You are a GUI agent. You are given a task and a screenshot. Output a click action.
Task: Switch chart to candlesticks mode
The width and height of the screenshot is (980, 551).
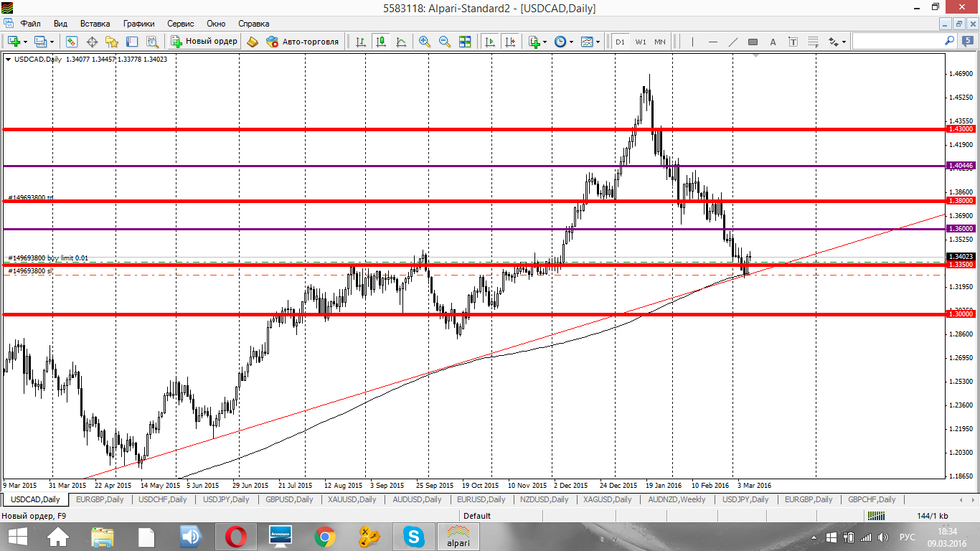coord(380,42)
